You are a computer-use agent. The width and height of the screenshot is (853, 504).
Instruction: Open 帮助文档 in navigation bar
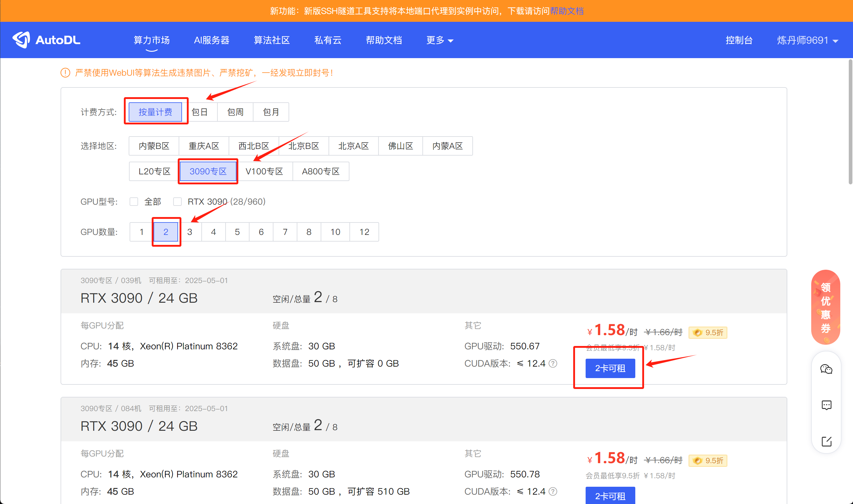click(384, 40)
